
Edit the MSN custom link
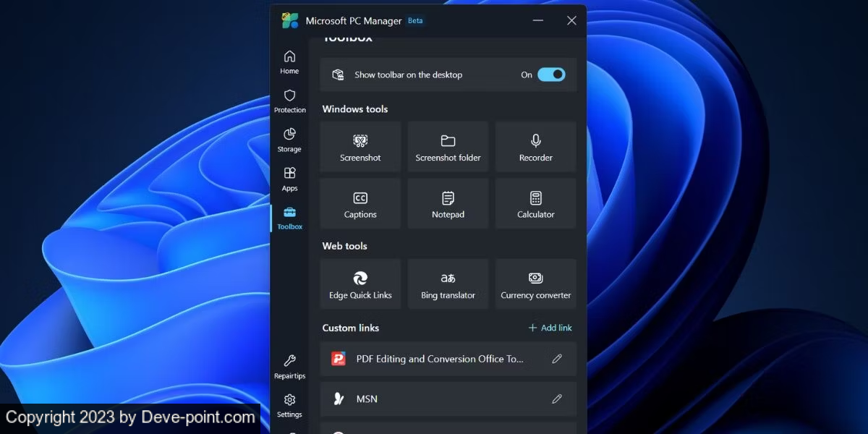coord(557,399)
